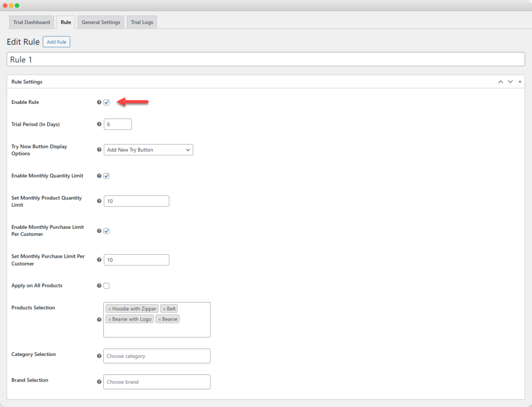532x407 pixels.
Task: Uncheck the Enable Rule checkbox
Action: (107, 102)
